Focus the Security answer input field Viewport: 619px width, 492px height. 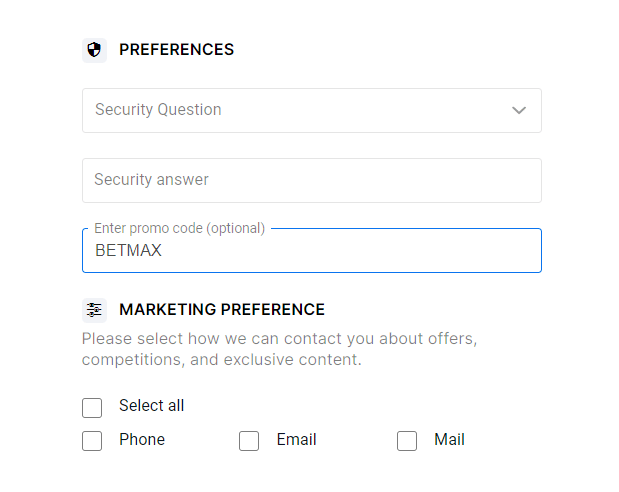click(x=311, y=180)
